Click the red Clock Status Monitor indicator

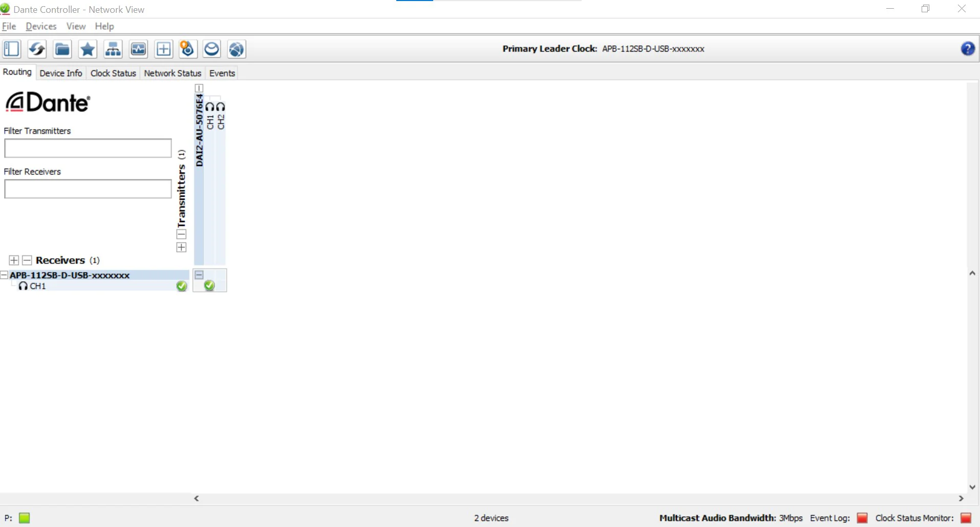click(966, 518)
